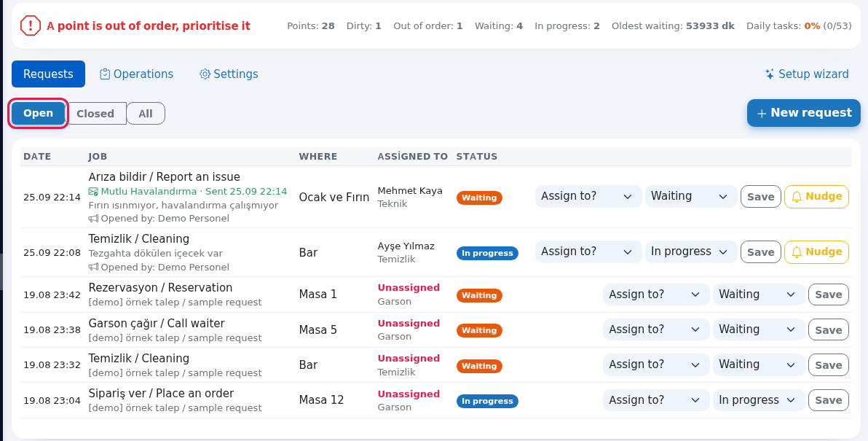Click the Points: 28 stat
868x441 pixels.
tap(310, 26)
